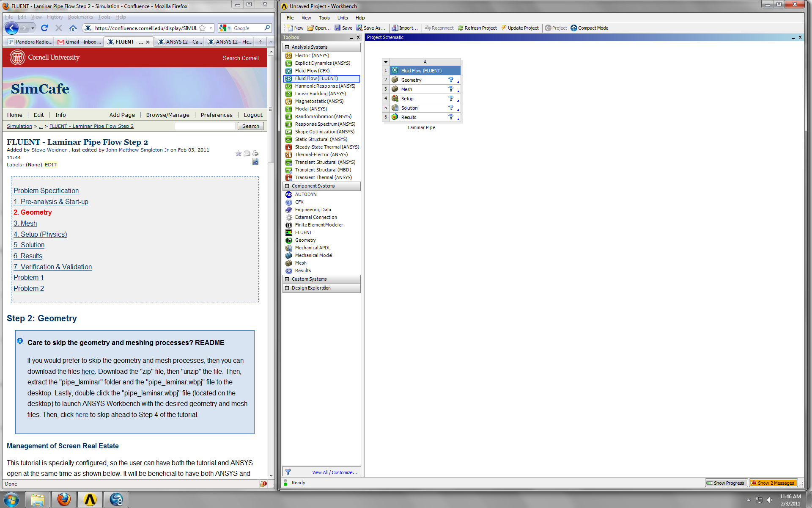Click the Save toolbar icon in Workbench
This screenshot has width=812, height=508.
pos(337,28)
